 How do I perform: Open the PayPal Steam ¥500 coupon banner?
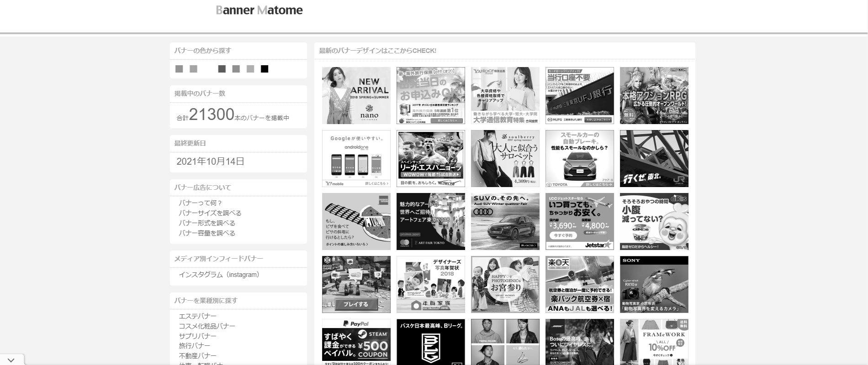(356, 342)
